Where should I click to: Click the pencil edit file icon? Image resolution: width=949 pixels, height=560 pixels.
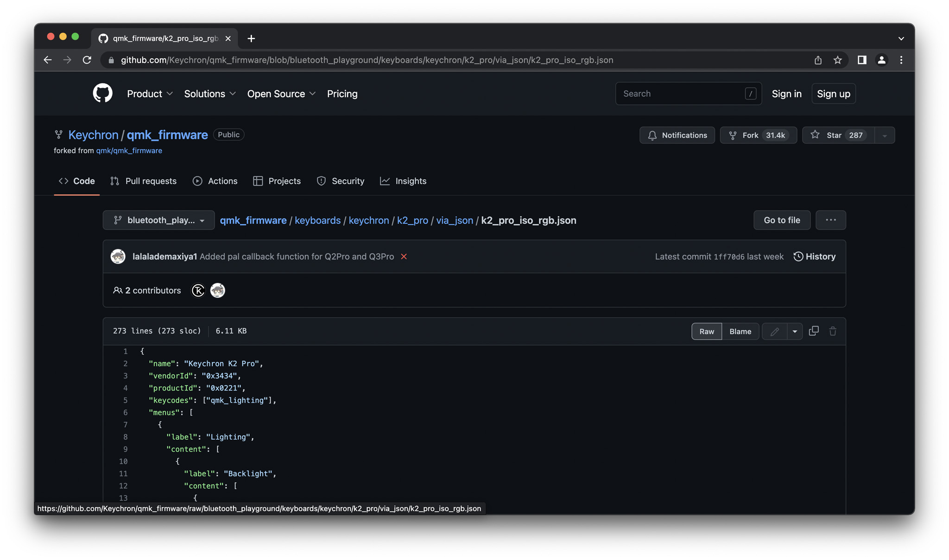774,331
